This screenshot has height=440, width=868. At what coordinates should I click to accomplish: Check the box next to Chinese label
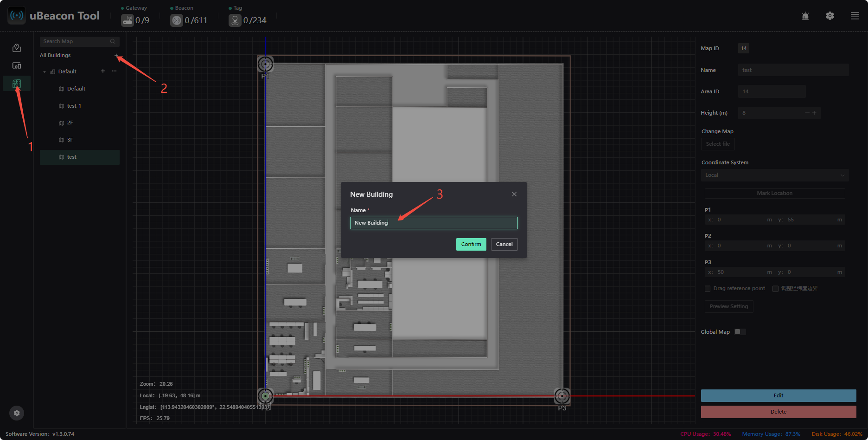(775, 289)
